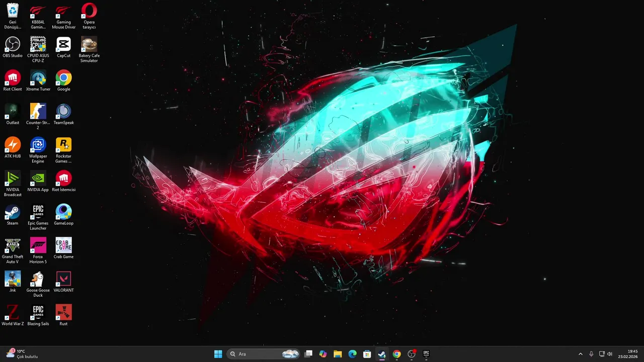Select the Steam desktop shortcut
This screenshot has height=362, width=644.
click(13, 215)
